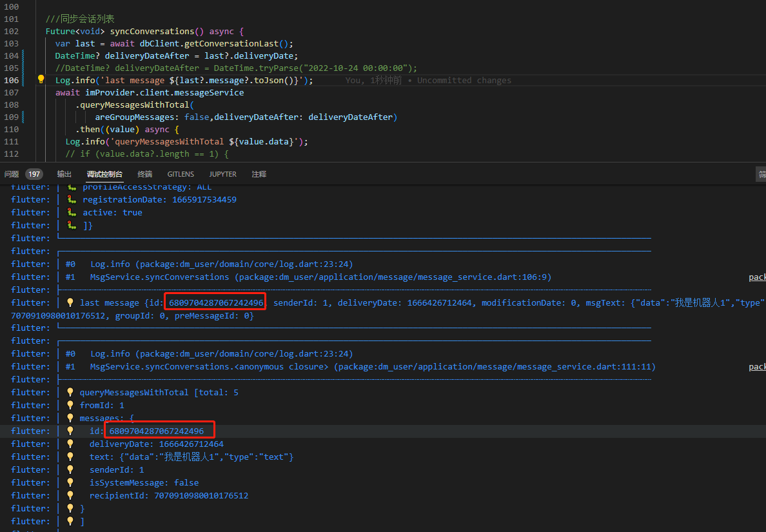
Task: Click the lightbulb icon next to queryMessagesWithTotal output
Action: coord(71,391)
